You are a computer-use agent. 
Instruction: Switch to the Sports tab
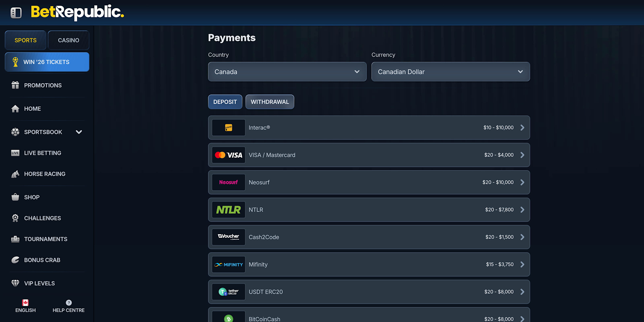(x=25, y=40)
